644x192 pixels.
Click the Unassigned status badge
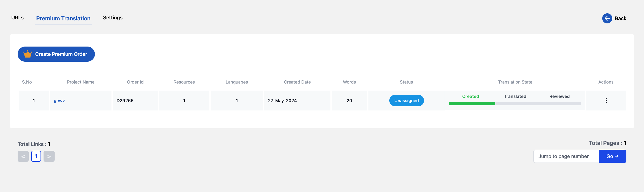click(406, 101)
